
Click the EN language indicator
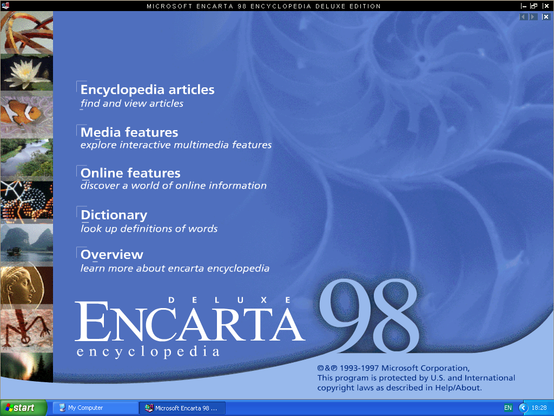click(x=508, y=408)
